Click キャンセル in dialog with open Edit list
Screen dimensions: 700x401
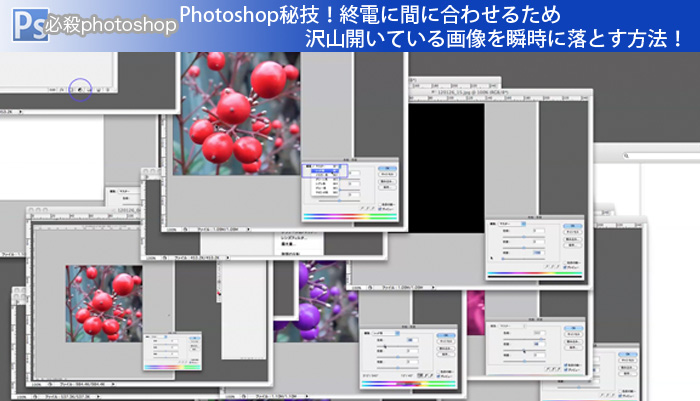point(388,174)
